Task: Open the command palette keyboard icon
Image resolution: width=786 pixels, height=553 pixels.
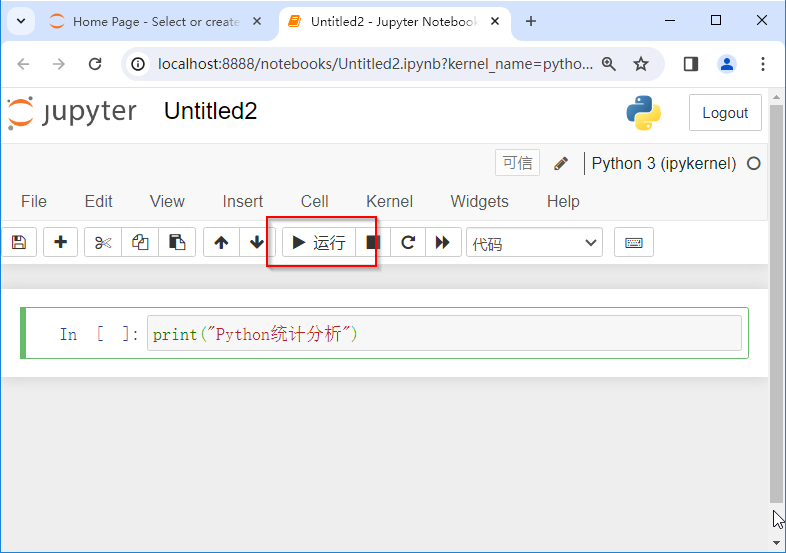Action: tap(634, 243)
